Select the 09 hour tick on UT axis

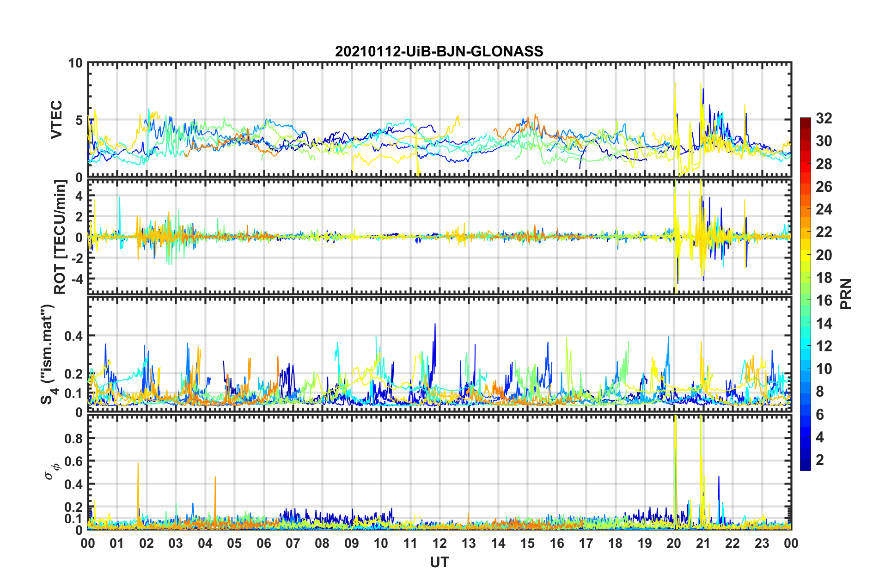point(352,543)
